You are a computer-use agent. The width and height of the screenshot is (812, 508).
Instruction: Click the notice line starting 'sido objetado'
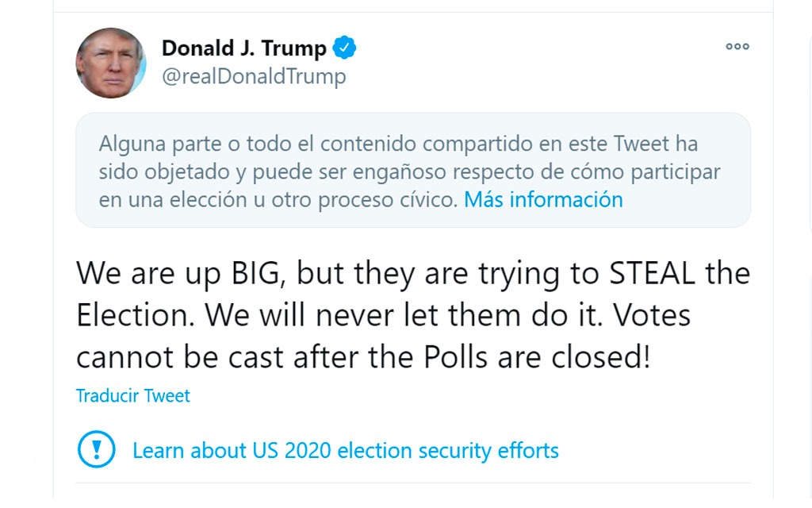click(409, 171)
